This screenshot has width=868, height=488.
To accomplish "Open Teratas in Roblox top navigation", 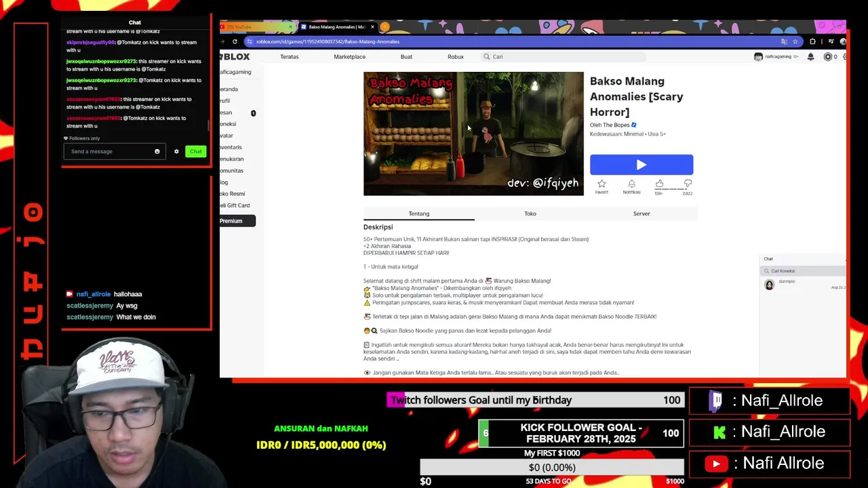I will click(x=290, y=57).
